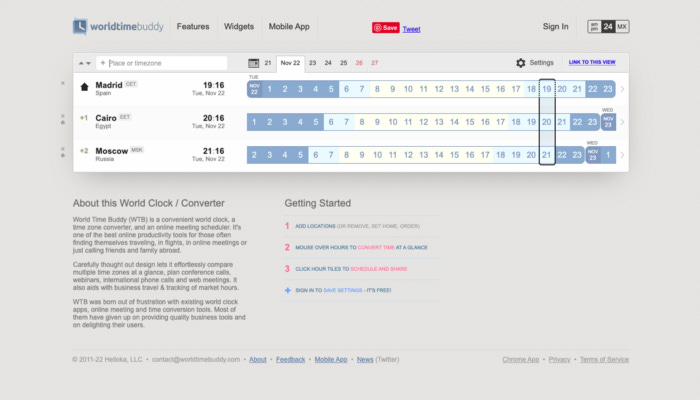Select the date tab 25
This screenshot has width=700, height=400.
click(x=343, y=63)
